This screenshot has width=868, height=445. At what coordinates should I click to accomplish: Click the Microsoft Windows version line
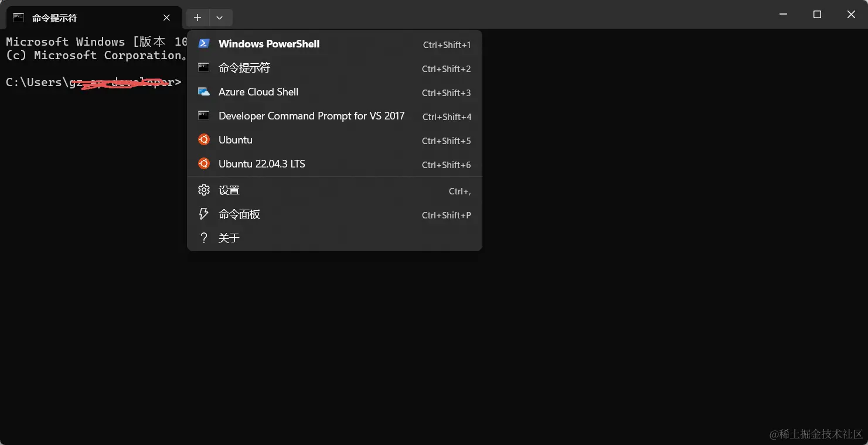tap(97, 42)
